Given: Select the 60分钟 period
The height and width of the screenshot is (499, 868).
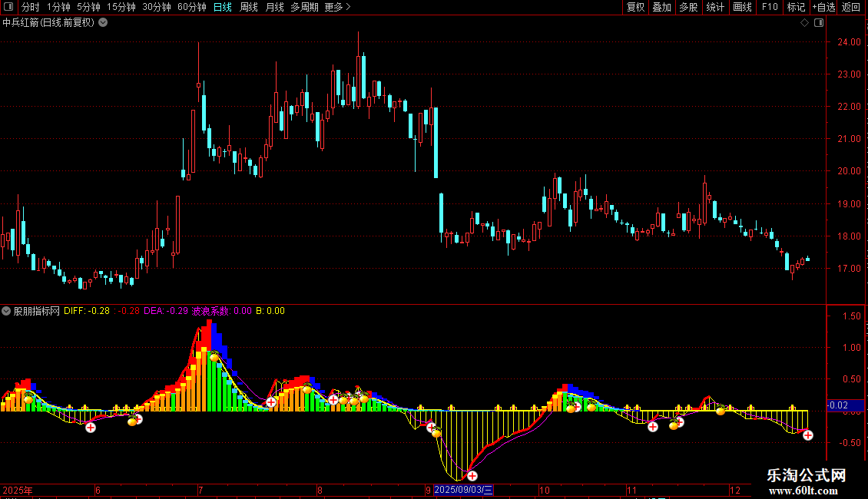Looking at the screenshot, I should pos(192,7).
